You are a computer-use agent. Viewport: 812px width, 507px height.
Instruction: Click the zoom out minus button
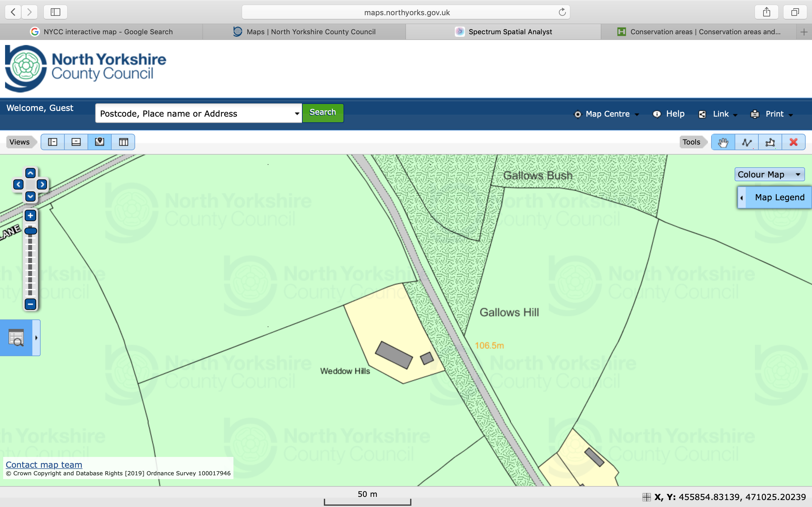30,304
